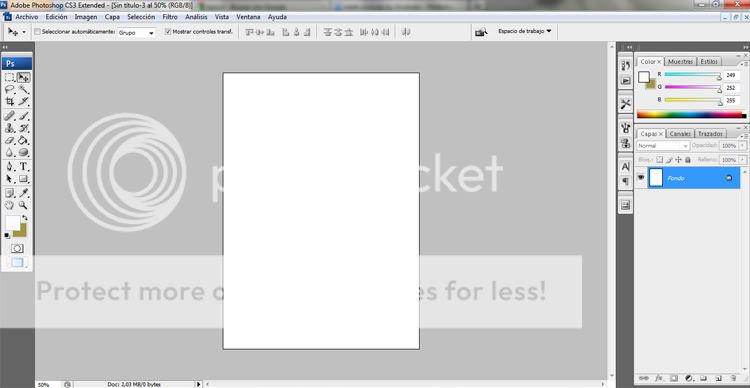
Task: Open the Character panel icon
Action: [x=625, y=166]
